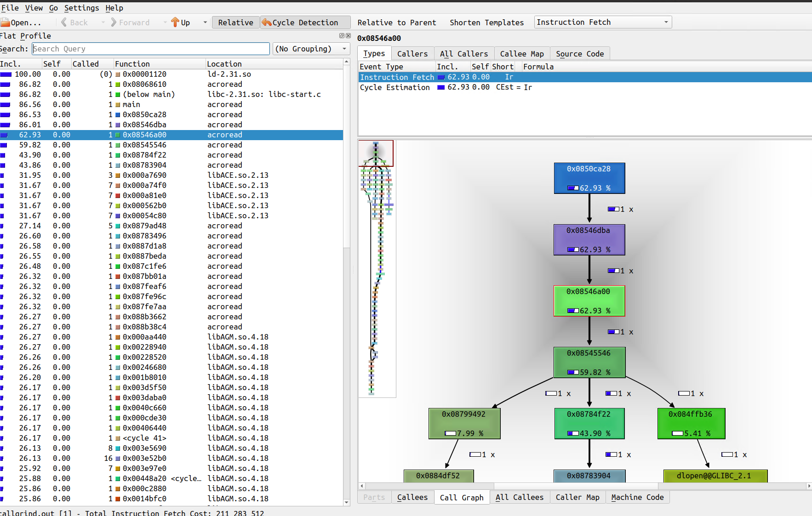812x516 pixels.
Task: Toggle Relative cost display
Action: (235, 23)
